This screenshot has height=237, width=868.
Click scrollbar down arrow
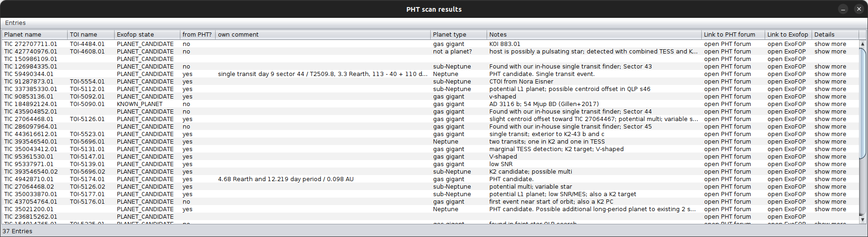[862, 220]
